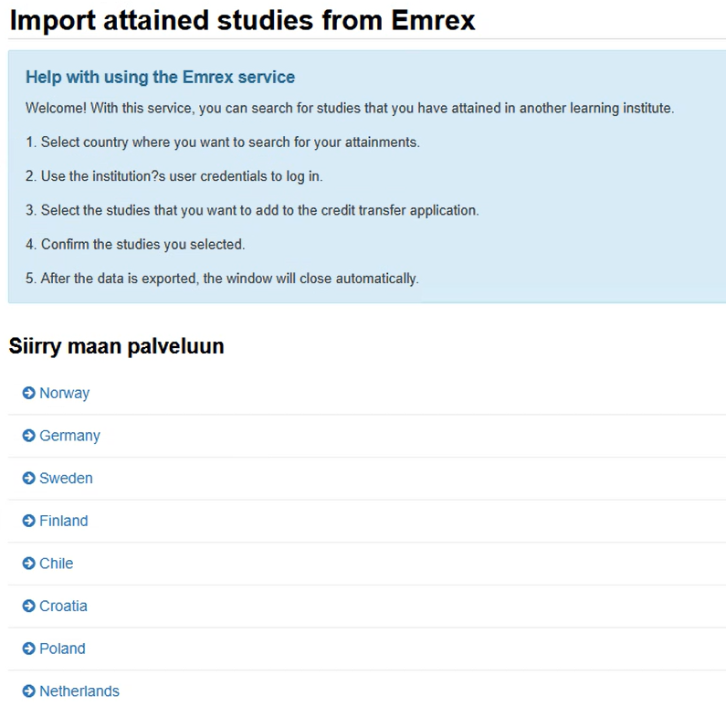Click the arrow icon beside Croatia

pos(29,606)
